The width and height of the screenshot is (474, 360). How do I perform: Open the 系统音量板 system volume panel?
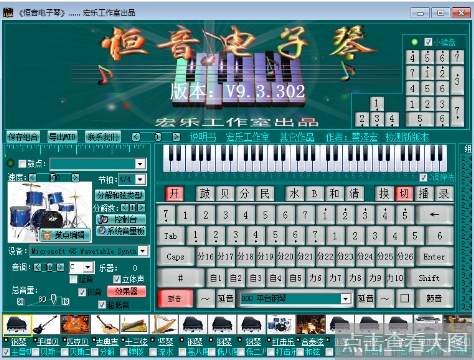tap(121, 231)
